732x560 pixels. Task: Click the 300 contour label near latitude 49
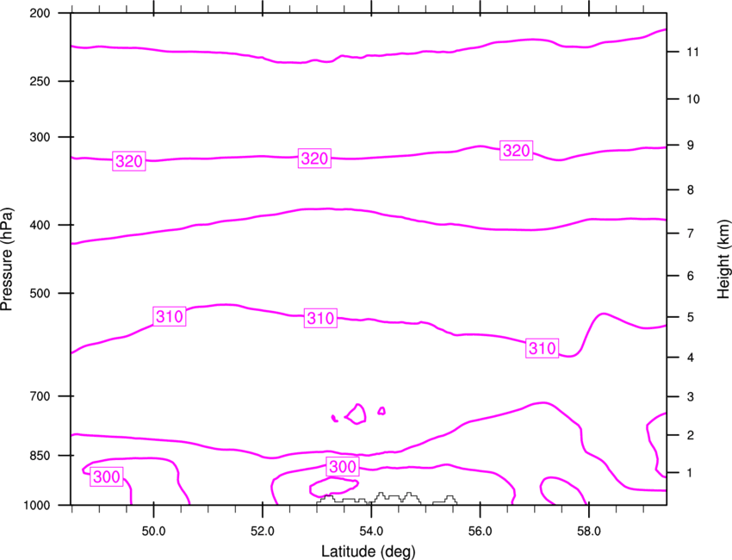pos(107,476)
